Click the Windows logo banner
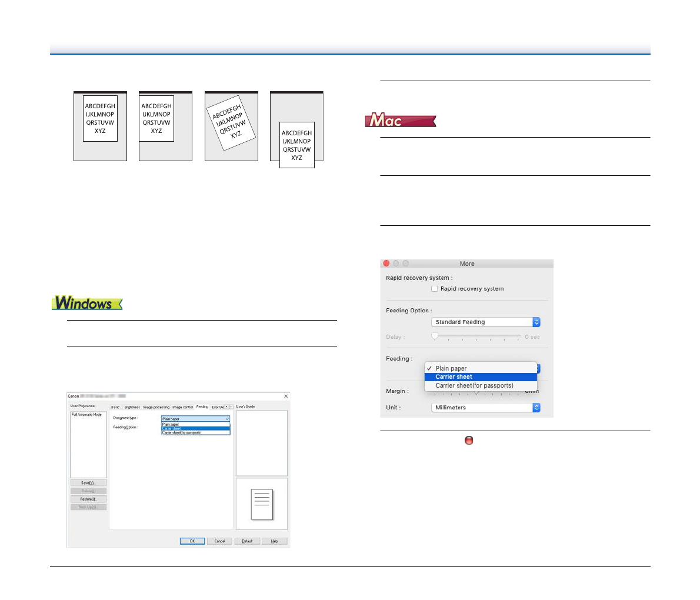The width and height of the screenshot is (700, 600). click(87, 304)
